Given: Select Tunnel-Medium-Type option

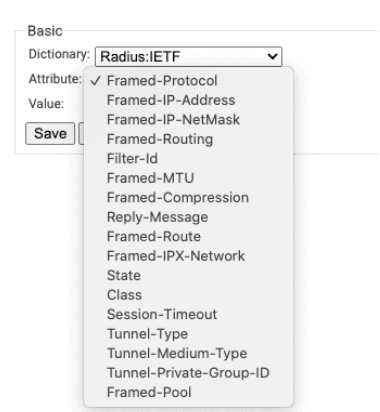Looking at the screenshot, I should (x=189, y=353).
